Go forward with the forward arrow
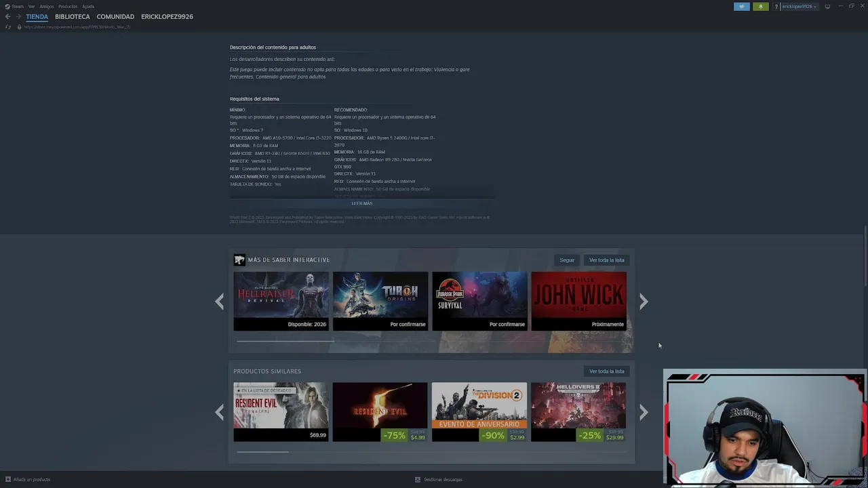Viewport: 868px width, 488px height. 18,16
